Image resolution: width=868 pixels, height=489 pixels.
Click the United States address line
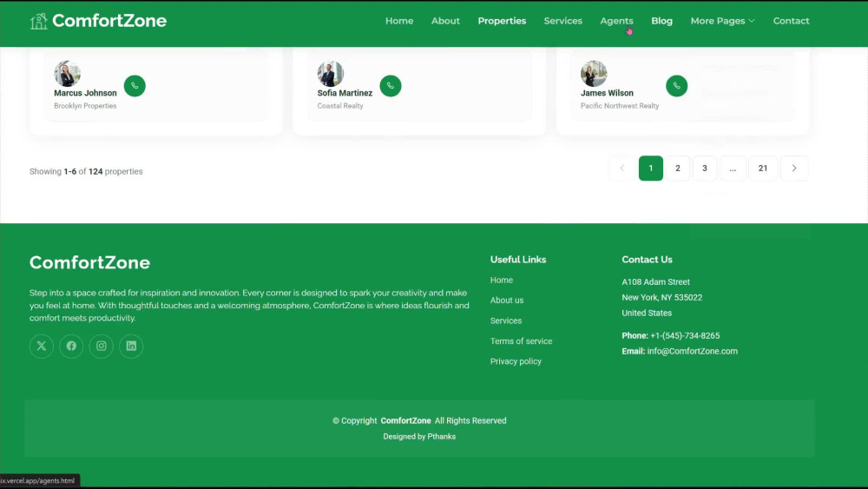pyautogui.click(x=647, y=313)
